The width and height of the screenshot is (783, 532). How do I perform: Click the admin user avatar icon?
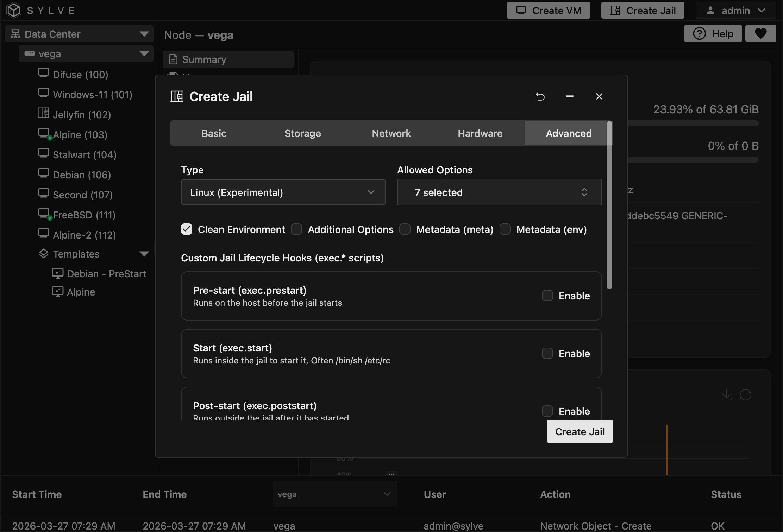(710, 11)
